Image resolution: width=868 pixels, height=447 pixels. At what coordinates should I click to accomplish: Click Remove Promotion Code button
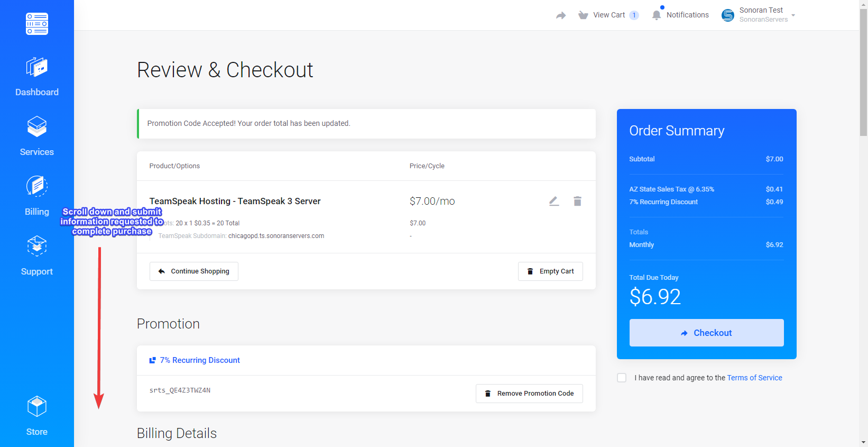coord(529,394)
